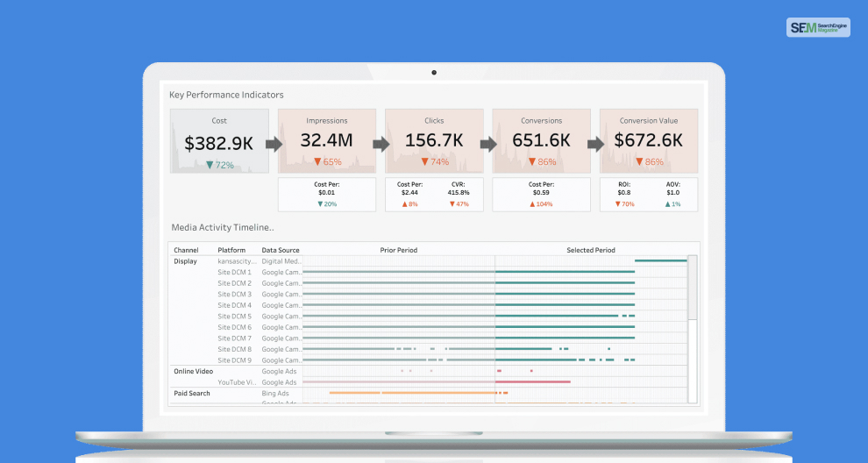The height and width of the screenshot is (463, 868).
Task: Click the timeline vertical scrollbar thumb
Action: click(693, 288)
